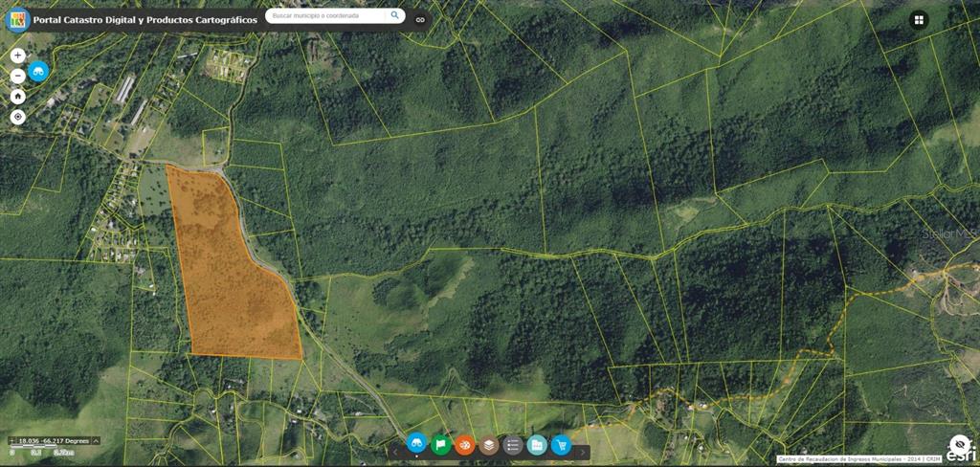The width and height of the screenshot is (980, 467).
Task: Find my location on the map
Action: pos(17,117)
